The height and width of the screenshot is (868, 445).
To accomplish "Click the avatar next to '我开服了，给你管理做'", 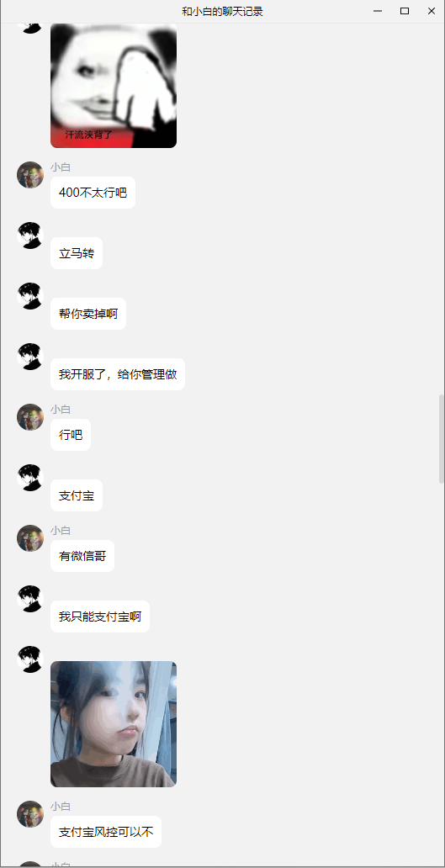I will 30,357.
